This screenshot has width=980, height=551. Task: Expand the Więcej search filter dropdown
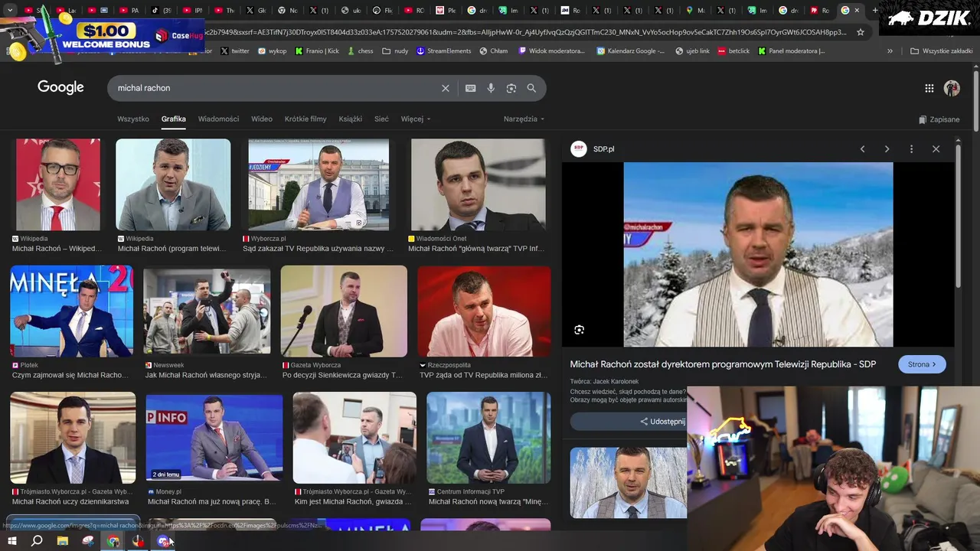pyautogui.click(x=416, y=119)
